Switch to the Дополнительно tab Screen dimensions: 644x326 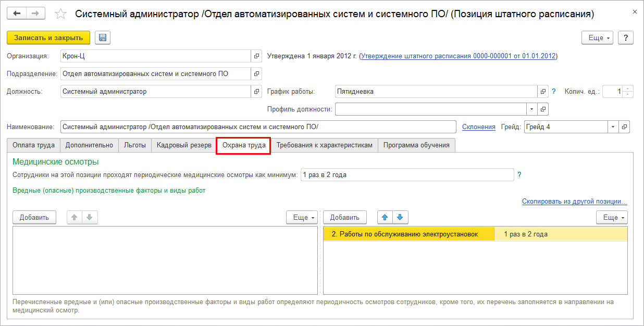click(x=89, y=145)
